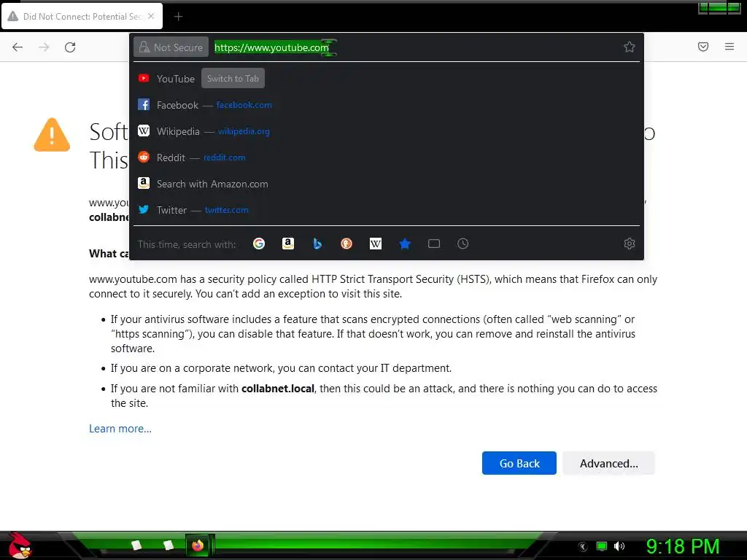Click the Switch to Tab button
The height and width of the screenshot is (560, 747).
(233, 79)
